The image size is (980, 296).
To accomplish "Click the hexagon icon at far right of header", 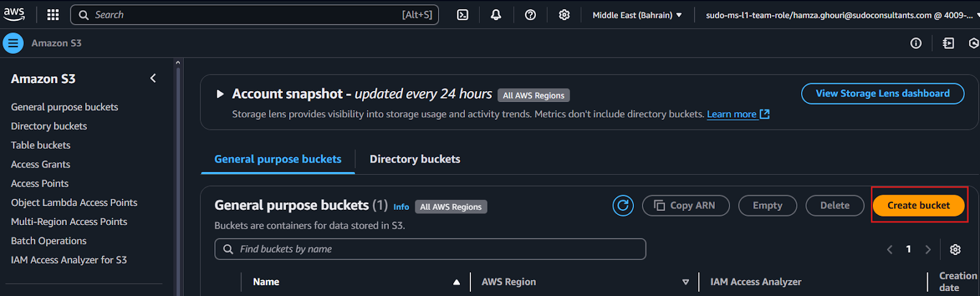I will [973, 43].
